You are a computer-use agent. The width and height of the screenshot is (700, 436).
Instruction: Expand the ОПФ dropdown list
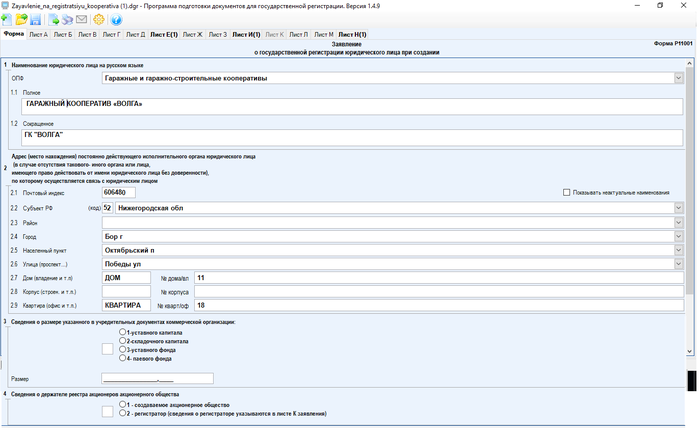[678, 77]
